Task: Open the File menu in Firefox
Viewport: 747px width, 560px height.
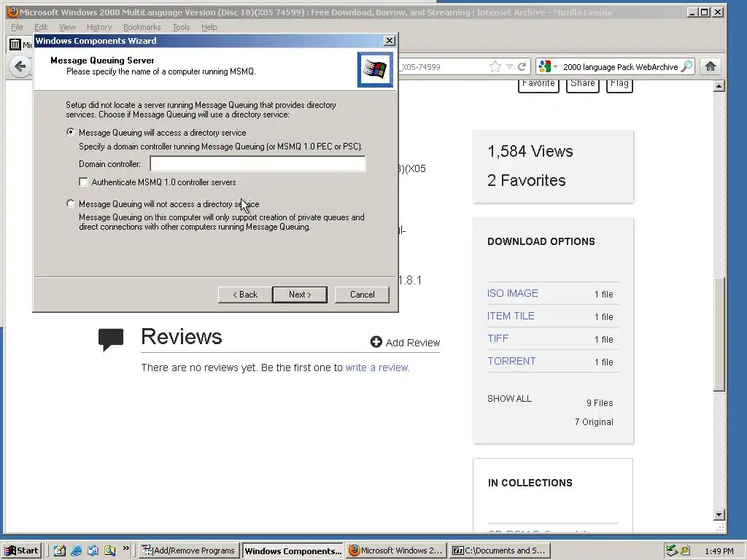Action: (17, 27)
